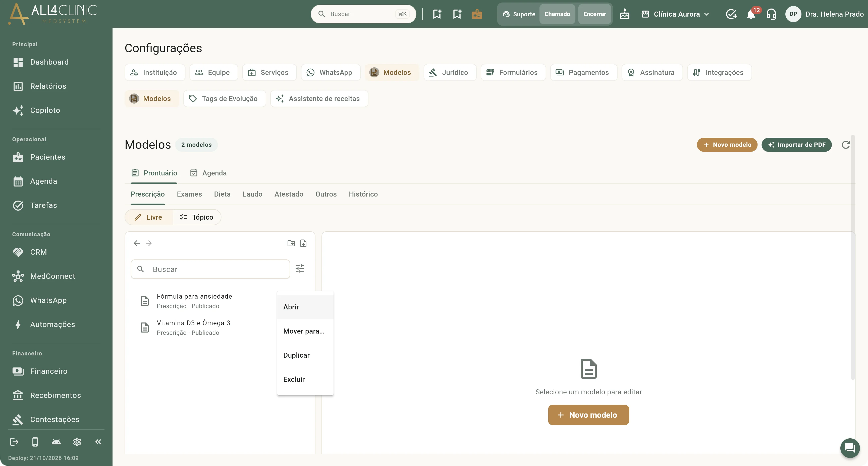Click the new file icon in models panel
The width and height of the screenshot is (868, 466).
[x=303, y=243]
